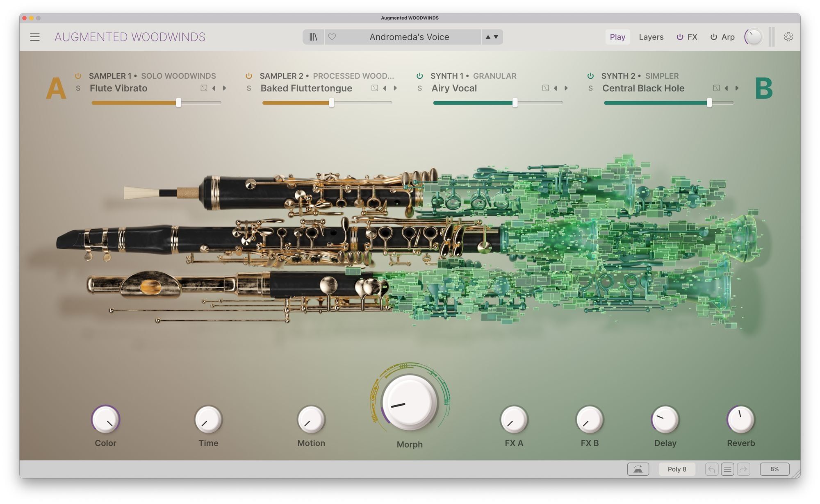Screen dimensions: 820x504
Task: Randomize Sampler 1 with dice icon
Action: click(x=204, y=88)
